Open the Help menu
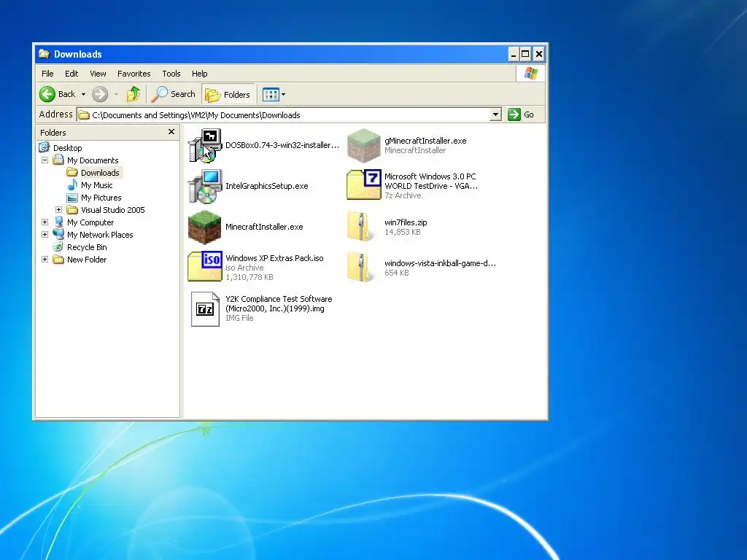Screen dimensions: 747x560 point(200,74)
